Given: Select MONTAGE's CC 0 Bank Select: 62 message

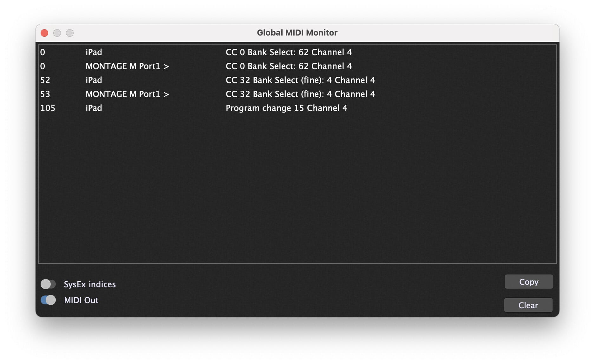Looking at the screenshot, I should pos(288,66).
